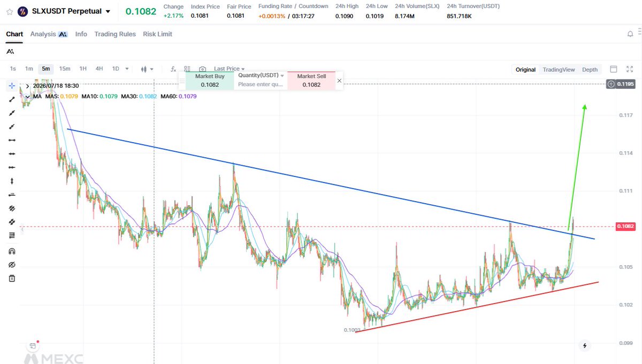
Task: Click the lightning quick-trade icon
Action: point(585,346)
